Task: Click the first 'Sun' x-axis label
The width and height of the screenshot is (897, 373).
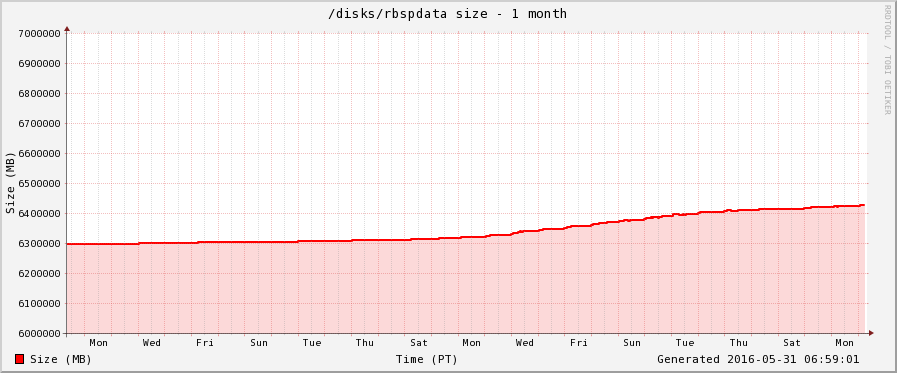Action: [x=259, y=343]
